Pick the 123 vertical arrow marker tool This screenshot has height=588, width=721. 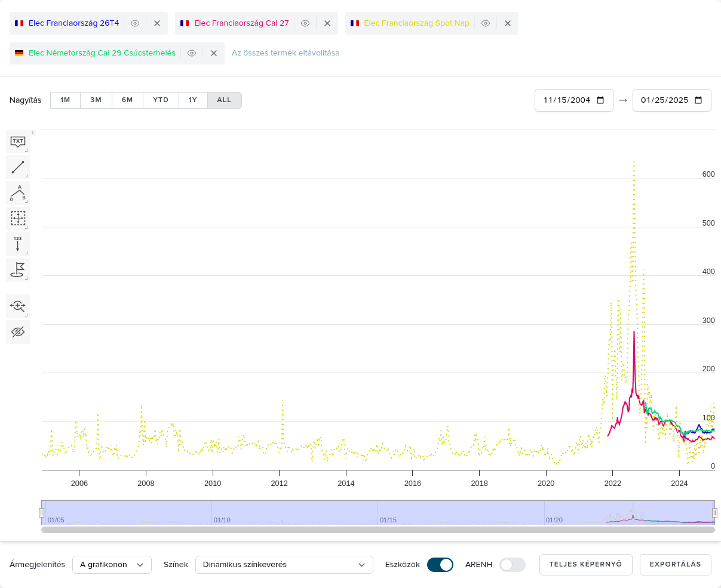pyautogui.click(x=18, y=244)
